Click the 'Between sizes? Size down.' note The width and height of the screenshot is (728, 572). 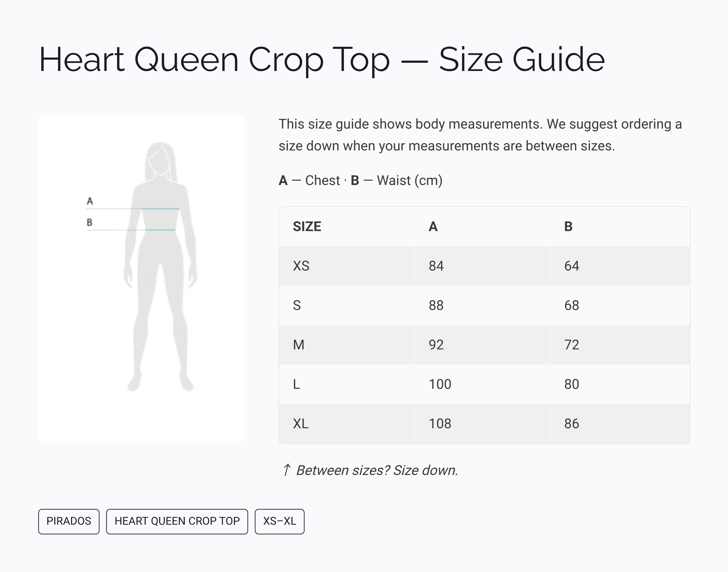pos(377,470)
